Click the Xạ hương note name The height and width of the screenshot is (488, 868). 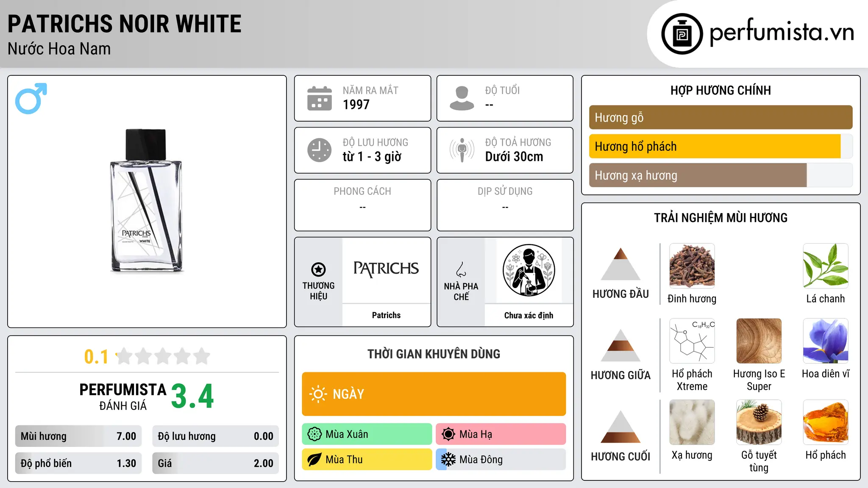coord(692,455)
